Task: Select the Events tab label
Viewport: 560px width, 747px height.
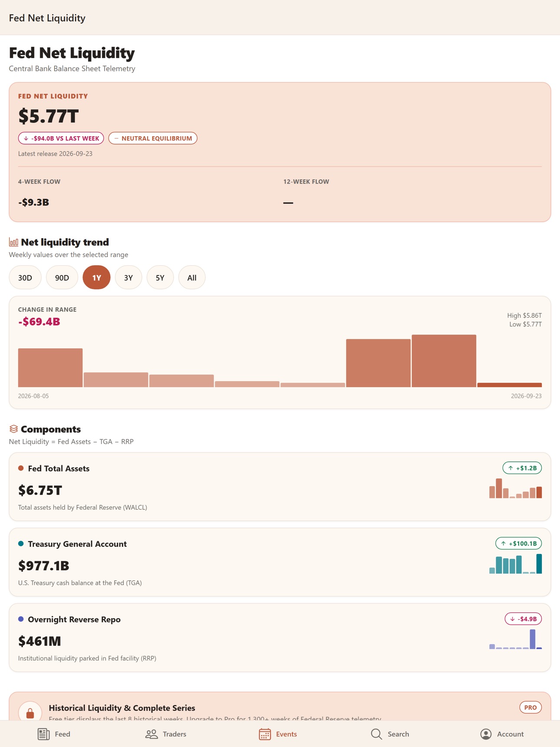Action: [x=287, y=734]
